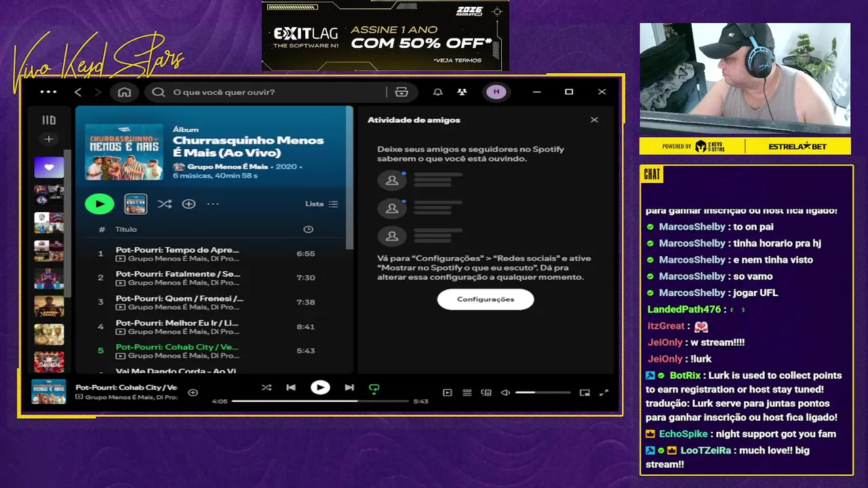The height and width of the screenshot is (488, 868).
Task: Select green track 'Pot-Pourri: Cohab City / Ve...'
Action: point(216,351)
